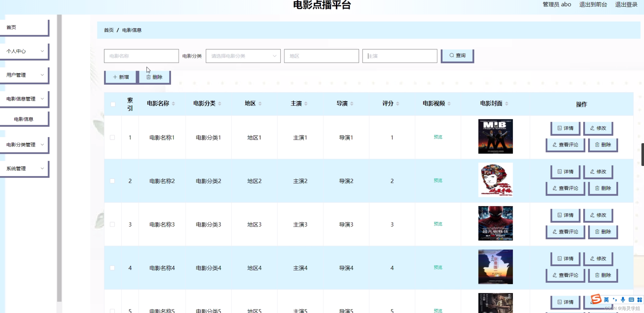Image resolution: width=644 pixels, height=313 pixels.
Task: Click 预览 link for 电影名称2 video
Action: tap(438, 180)
